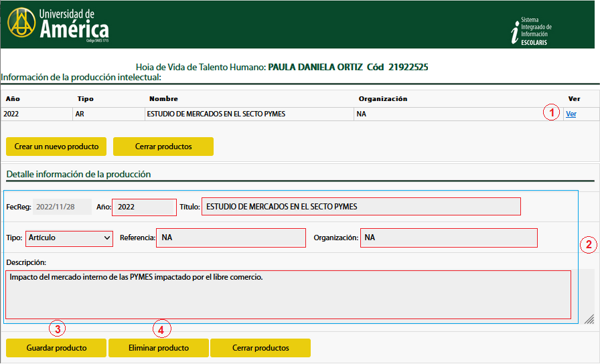This screenshot has height=364, width=600.
Task: Click the Año column header
Action: 13,98
